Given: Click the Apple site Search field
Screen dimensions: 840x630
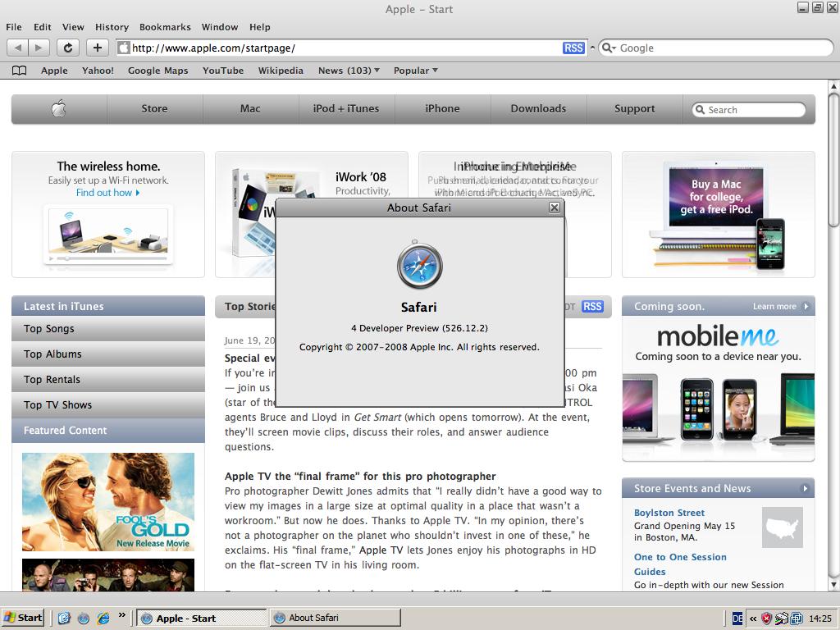Looking at the screenshot, I should pyautogui.click(x=749, y=110).
